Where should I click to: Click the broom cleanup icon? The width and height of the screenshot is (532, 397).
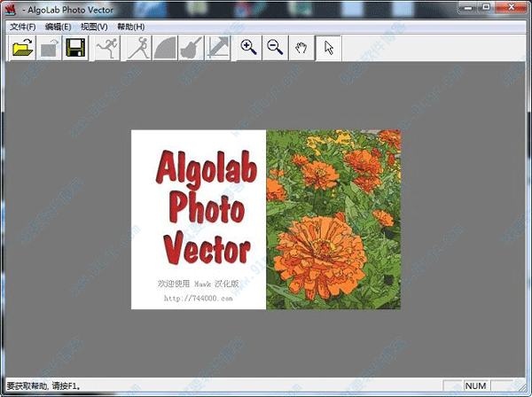tap(191, 48)
